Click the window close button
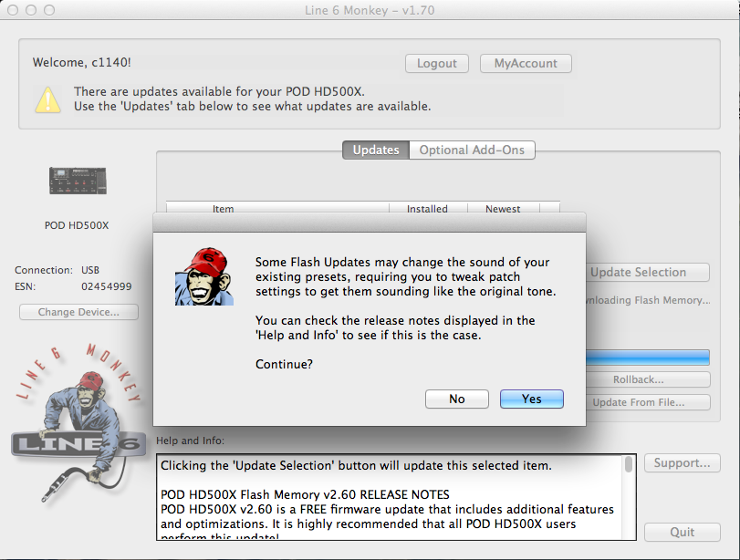The image size is (740, 560). click(13, 10)
